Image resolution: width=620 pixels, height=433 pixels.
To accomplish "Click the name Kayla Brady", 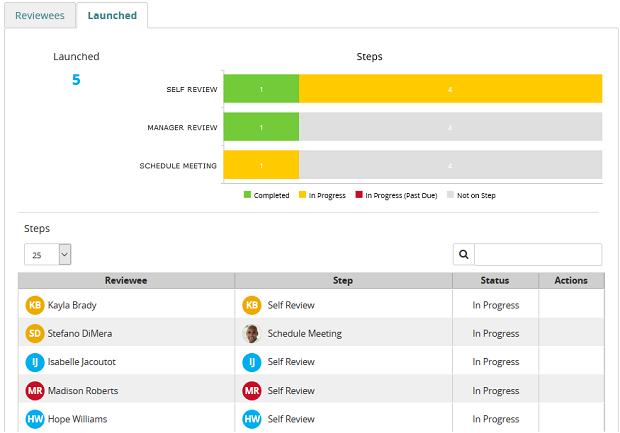I will click(x=72, y=305).
